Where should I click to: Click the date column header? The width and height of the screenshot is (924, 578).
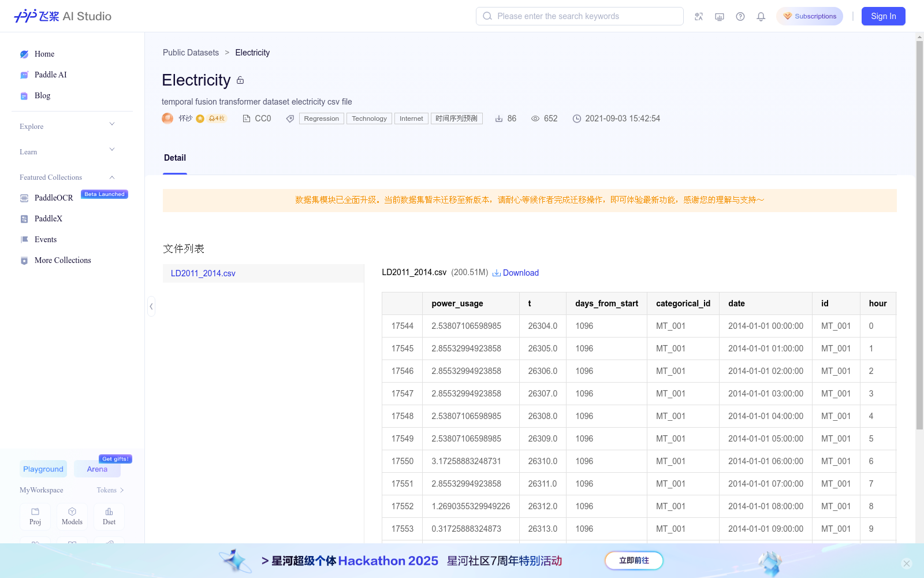[766, 303]
